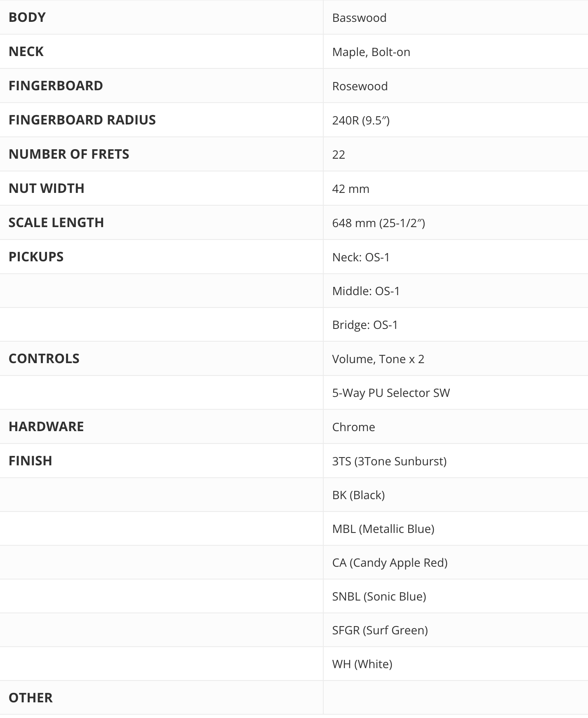The image size is (588, 718).
Task: Select the 3TS (3Tone Sunburst) finish
Action: pyautogui.click(x=389, y=461)
